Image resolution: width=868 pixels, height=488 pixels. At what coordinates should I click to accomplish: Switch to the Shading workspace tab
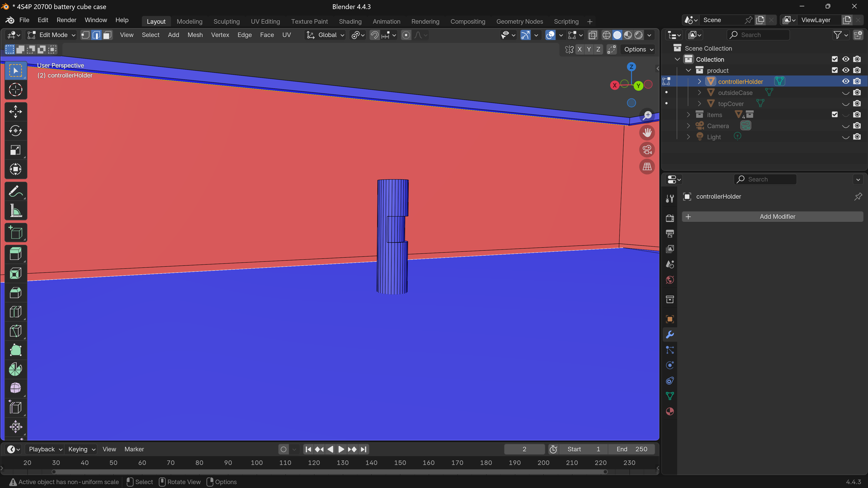pyautogui.click(x=350, y=21)
